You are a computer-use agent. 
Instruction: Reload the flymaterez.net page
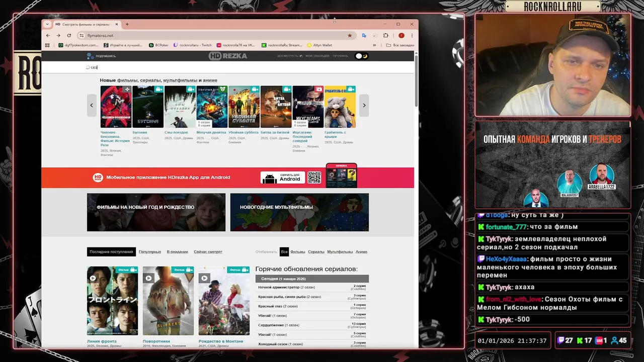(68, 35)
